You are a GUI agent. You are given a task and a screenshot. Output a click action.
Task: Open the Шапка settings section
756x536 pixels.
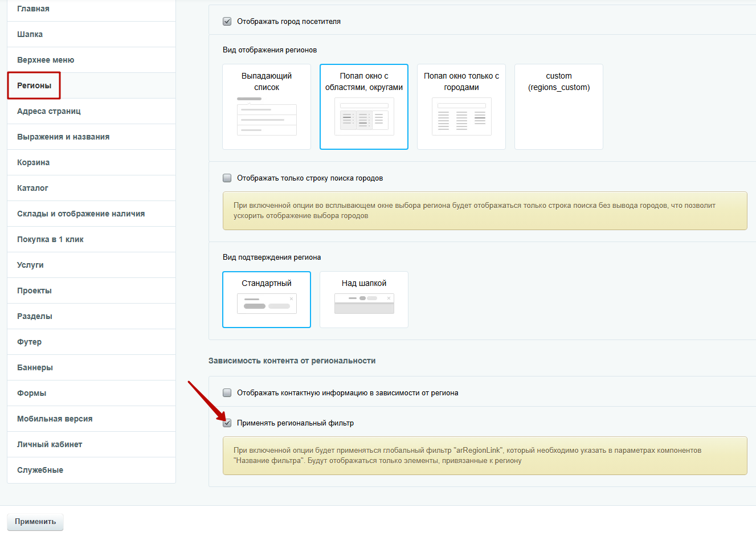click(91, 34)
